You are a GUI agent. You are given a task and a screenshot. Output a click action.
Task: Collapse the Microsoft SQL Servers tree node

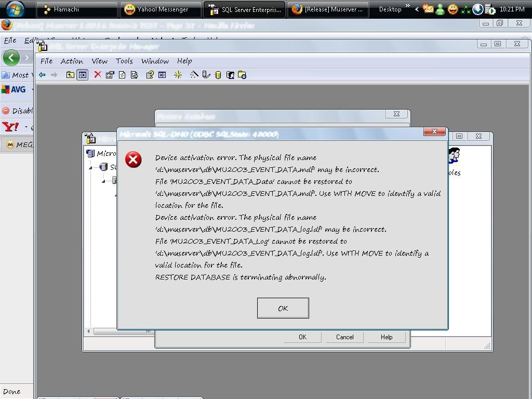(x=90, y=167)
